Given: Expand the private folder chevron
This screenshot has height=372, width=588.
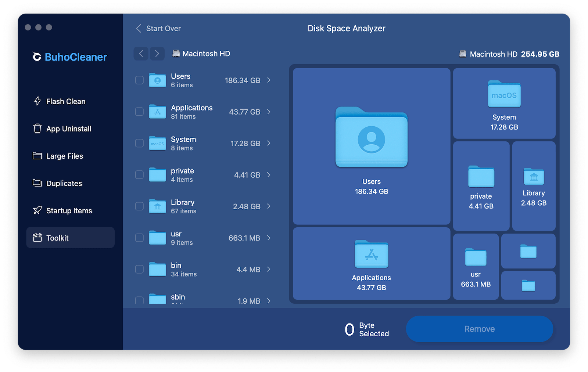Looking at the screenshot, I should pyautogui.click(x=269, y=175).
